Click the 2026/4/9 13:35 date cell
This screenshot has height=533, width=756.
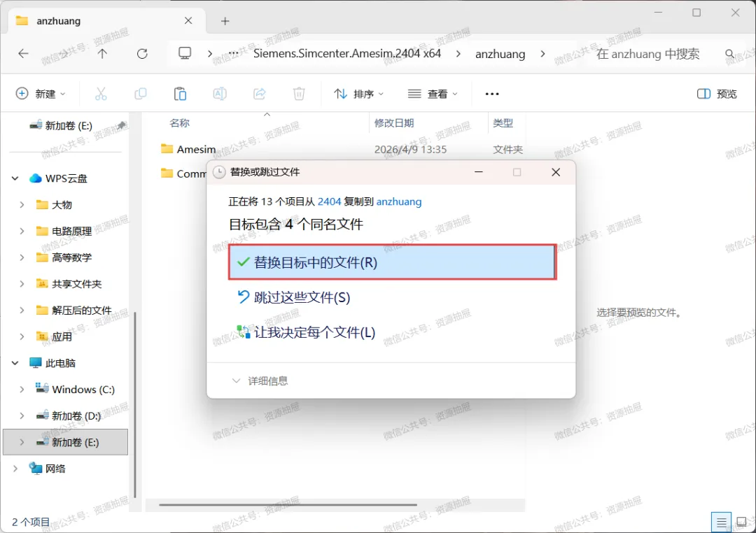coord(410,150)
